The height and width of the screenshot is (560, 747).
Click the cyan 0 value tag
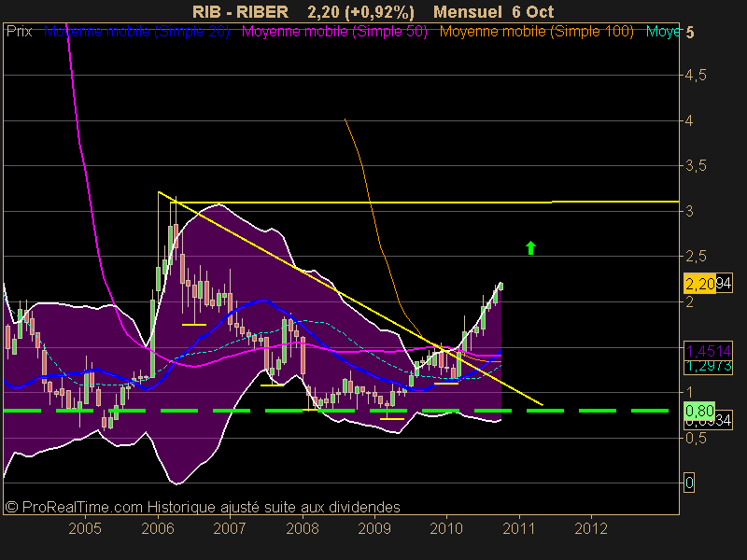[689, 483]
